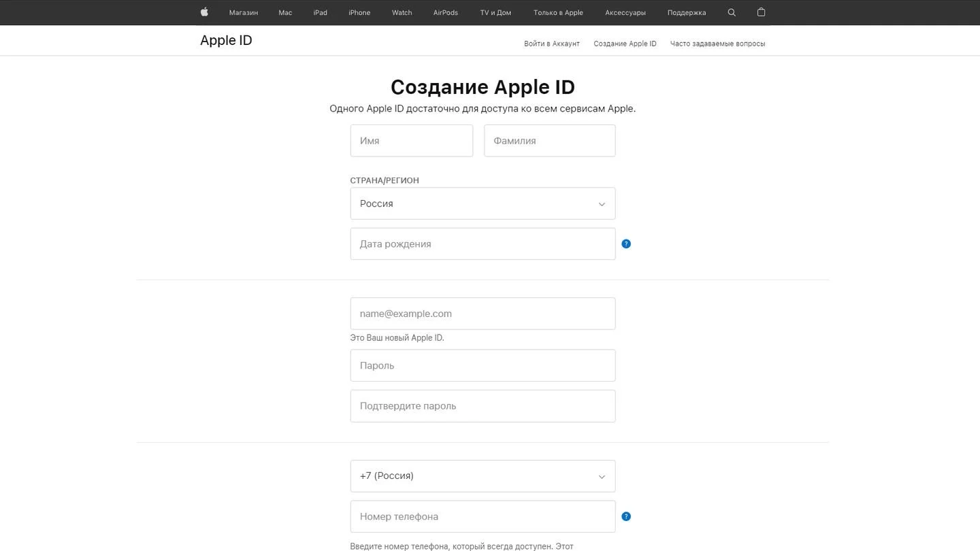Screen dimensions: 980x551
Task: Open Магазин in the navigation bar
Action: coord(244,12)
